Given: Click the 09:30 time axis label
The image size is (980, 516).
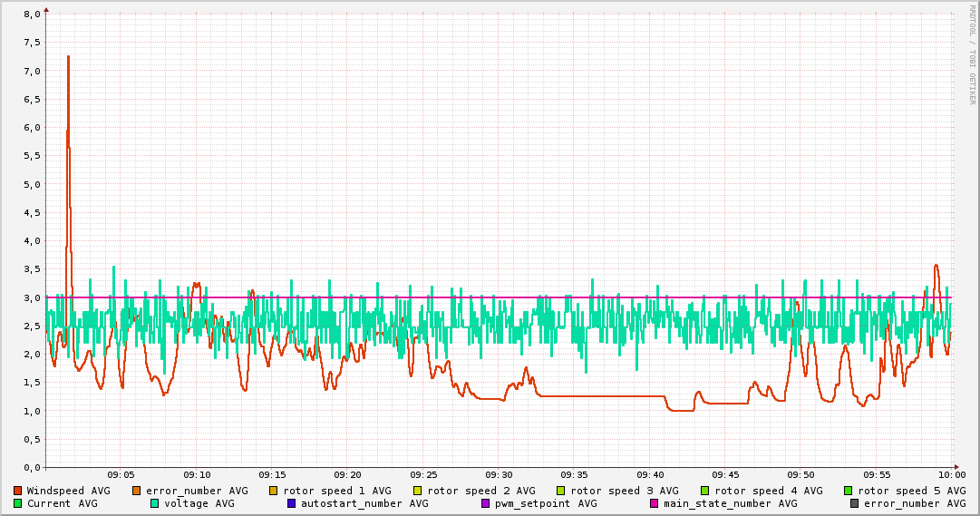Looking at the screenshot, I should coord(499,474).
